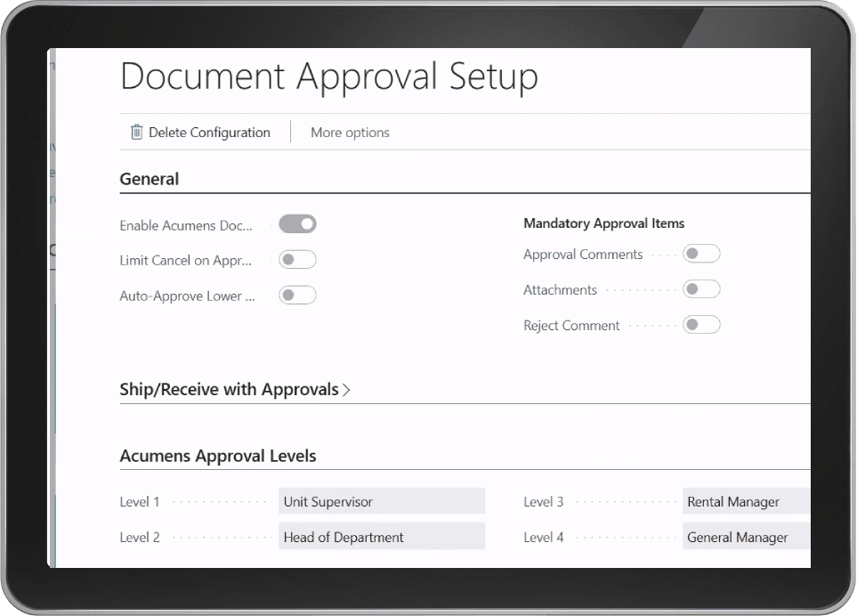The height and width of the screenshot is (616, 857).
Task: Open More options menu
Action: point(350,133)
